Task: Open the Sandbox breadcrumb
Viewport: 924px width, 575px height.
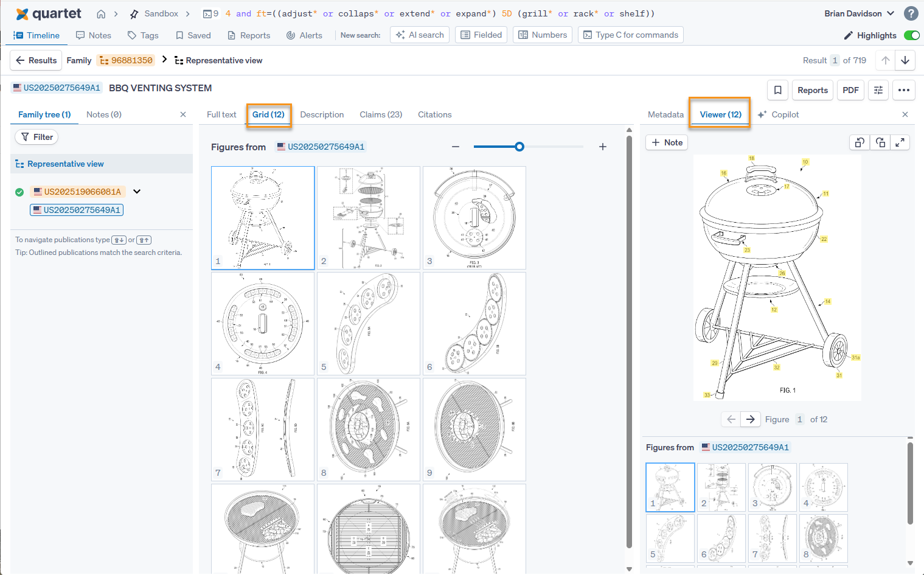Action: tap(161, 13)
